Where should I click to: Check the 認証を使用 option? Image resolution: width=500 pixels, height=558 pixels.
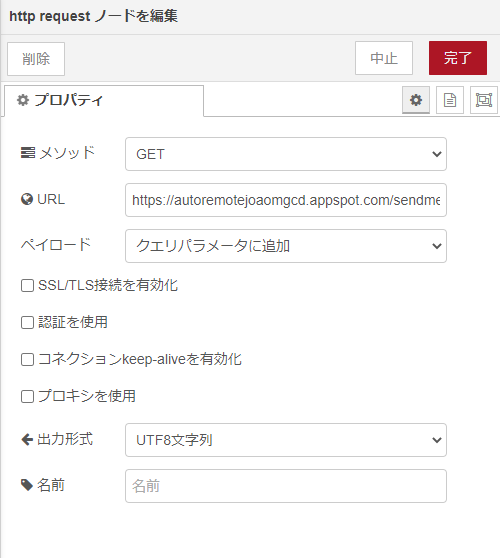pos(27,322)
